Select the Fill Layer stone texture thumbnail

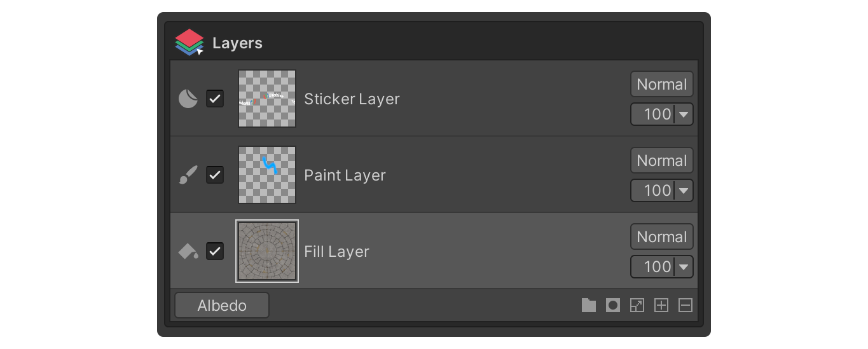click(x=267, y=251)
